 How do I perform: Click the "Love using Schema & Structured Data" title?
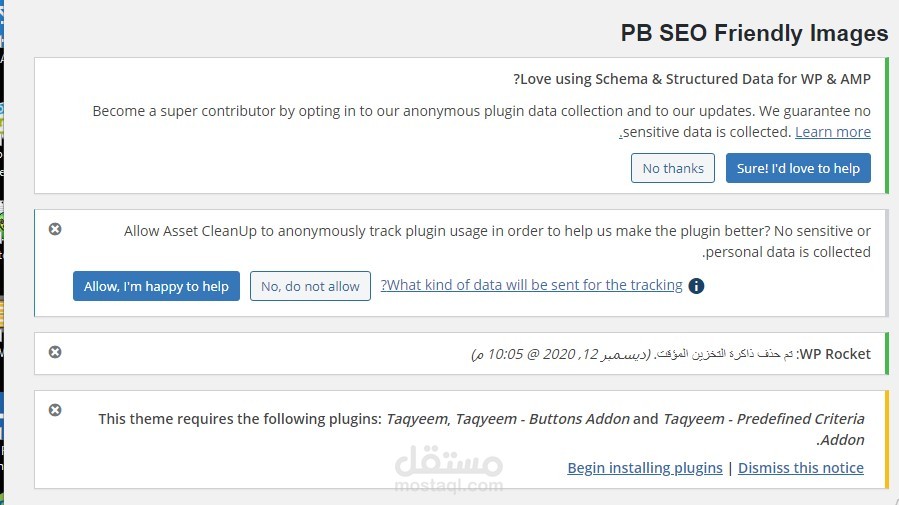pos(692,79)
